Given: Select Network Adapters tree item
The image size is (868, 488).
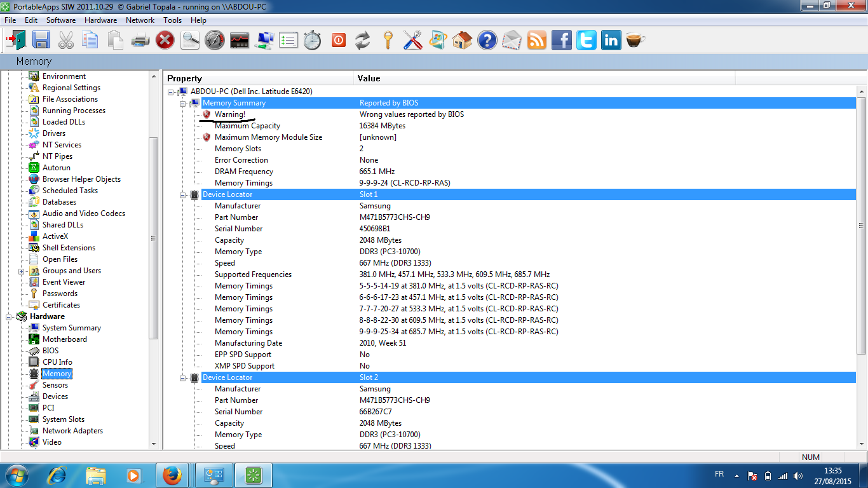Looking at the screenshot, I should tap(72, 431).
